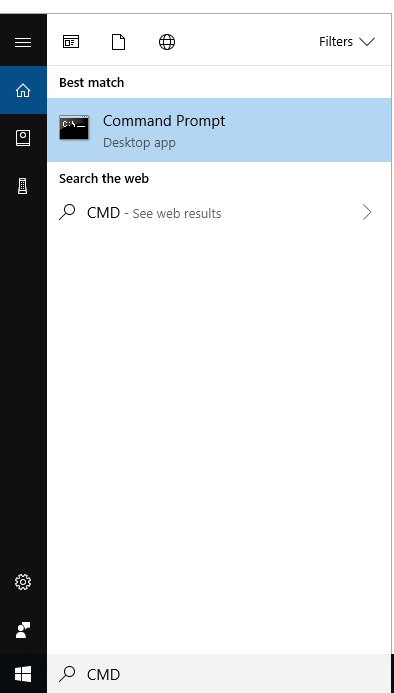Click the magnifier icon in search box
Image resolution: width=394 pixels, height=693 pixels.
pos(67,674)
